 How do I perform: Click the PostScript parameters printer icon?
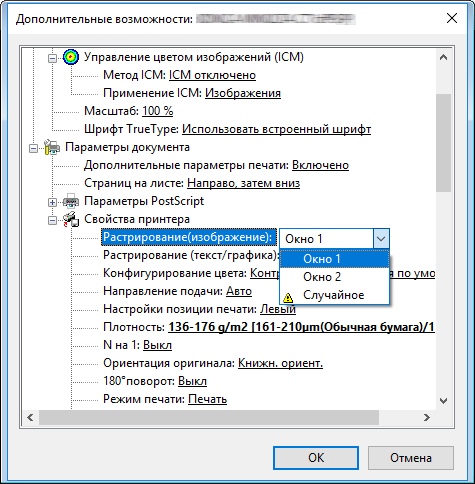pos(71,201)
